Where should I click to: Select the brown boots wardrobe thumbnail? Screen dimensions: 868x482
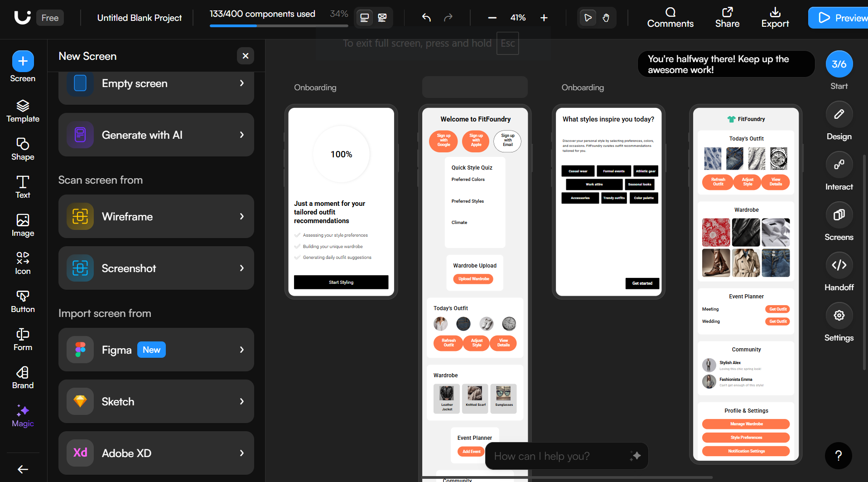(x=716, y=263)
